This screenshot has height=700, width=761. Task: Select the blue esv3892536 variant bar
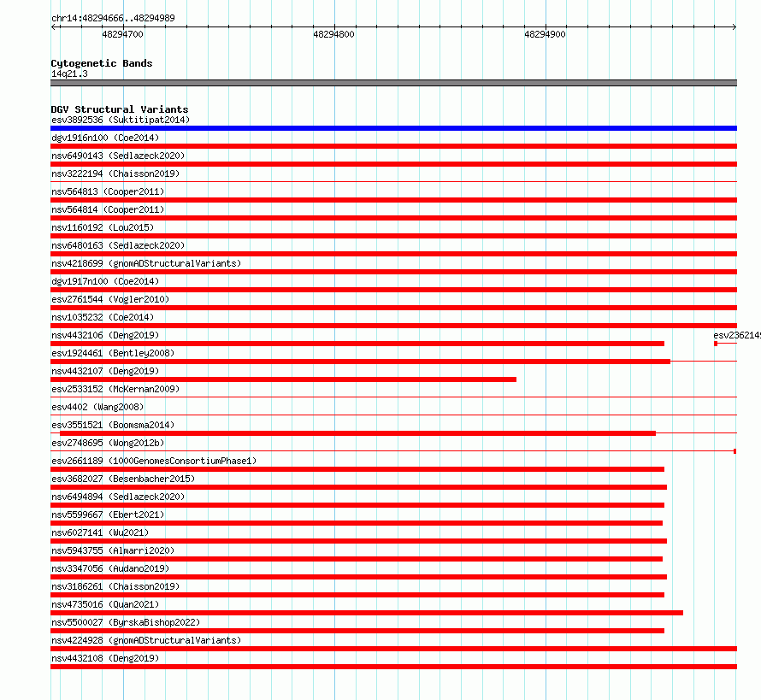pyautogui.click(x=393, y=128)
